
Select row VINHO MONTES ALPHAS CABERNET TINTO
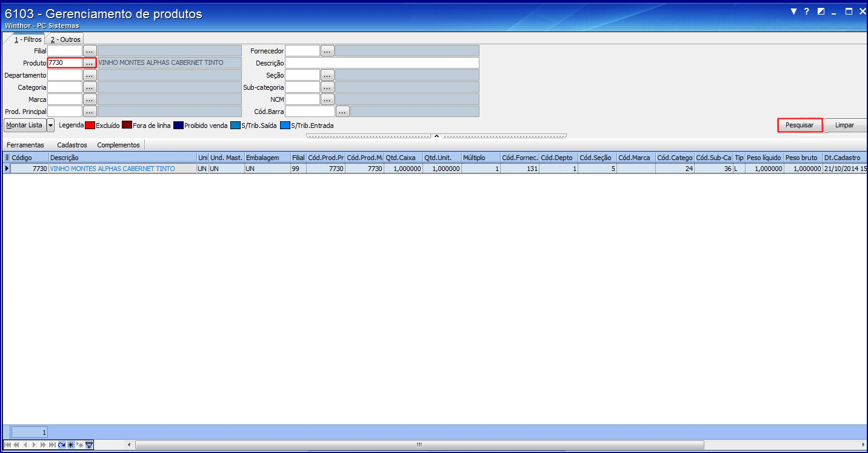tap(435, 169)
